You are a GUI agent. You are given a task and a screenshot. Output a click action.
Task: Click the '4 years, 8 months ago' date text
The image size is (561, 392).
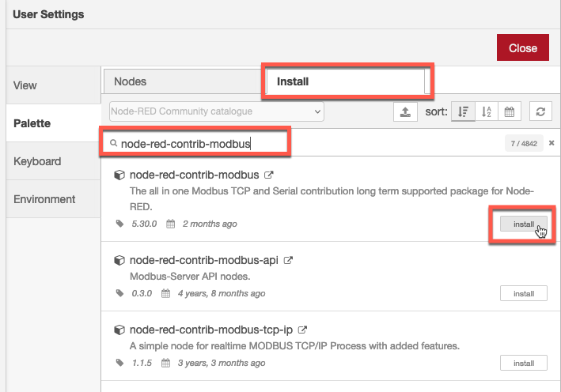222,293
